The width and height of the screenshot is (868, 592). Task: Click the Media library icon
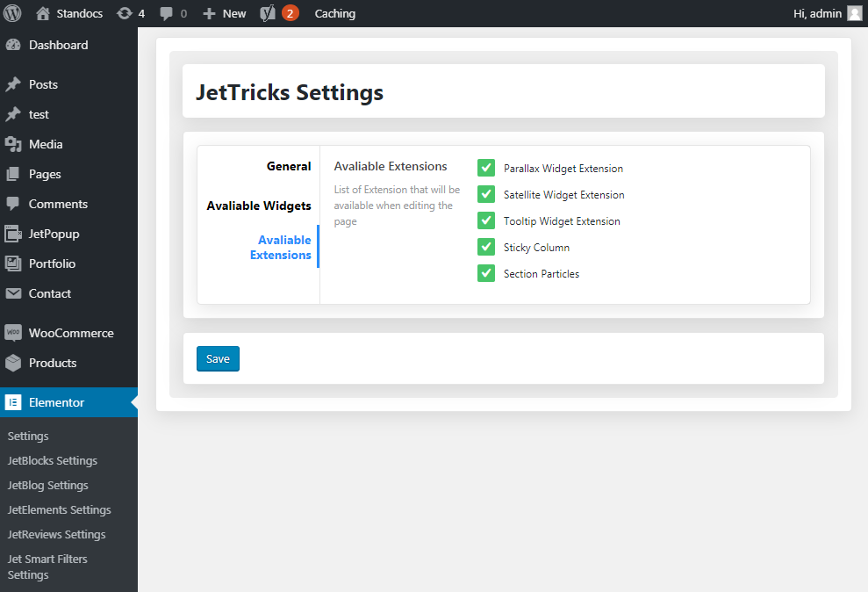(x=13, y=145)
